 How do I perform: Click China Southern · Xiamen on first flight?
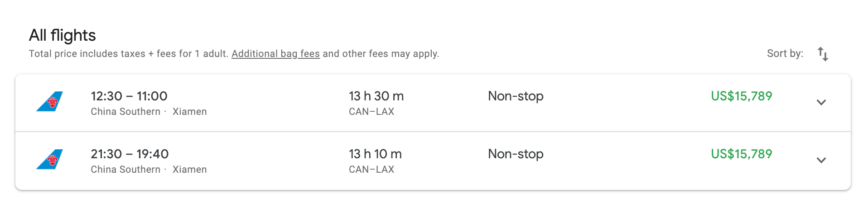coord(149,112)
